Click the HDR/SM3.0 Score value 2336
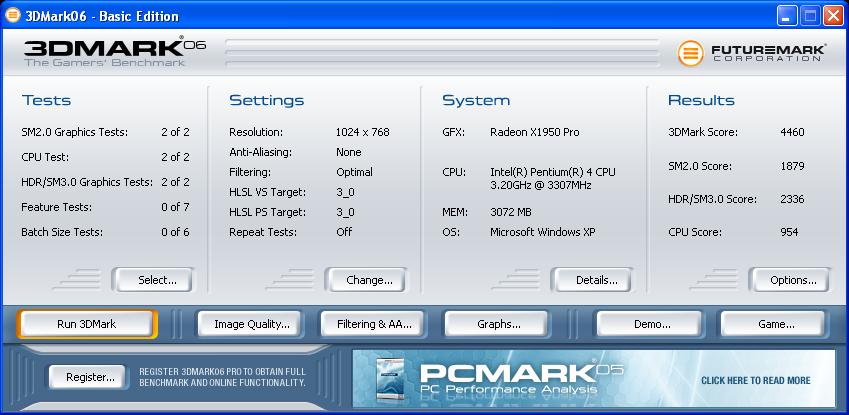 pos(792,199)
